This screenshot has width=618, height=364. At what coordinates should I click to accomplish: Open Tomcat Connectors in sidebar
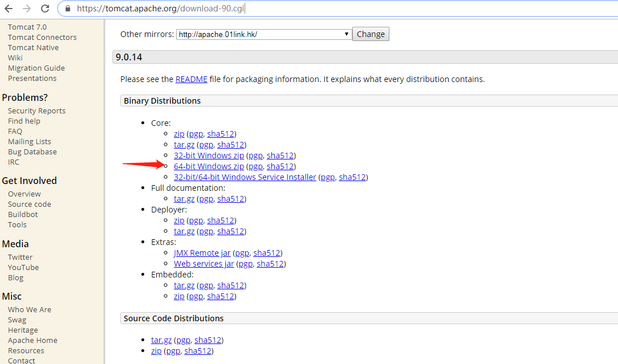tap(42, 38)
